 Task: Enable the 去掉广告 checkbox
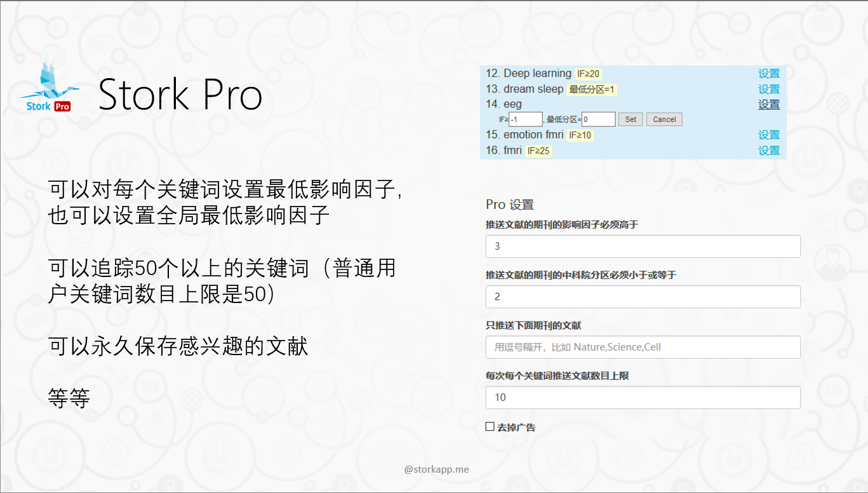click(490, 427)
